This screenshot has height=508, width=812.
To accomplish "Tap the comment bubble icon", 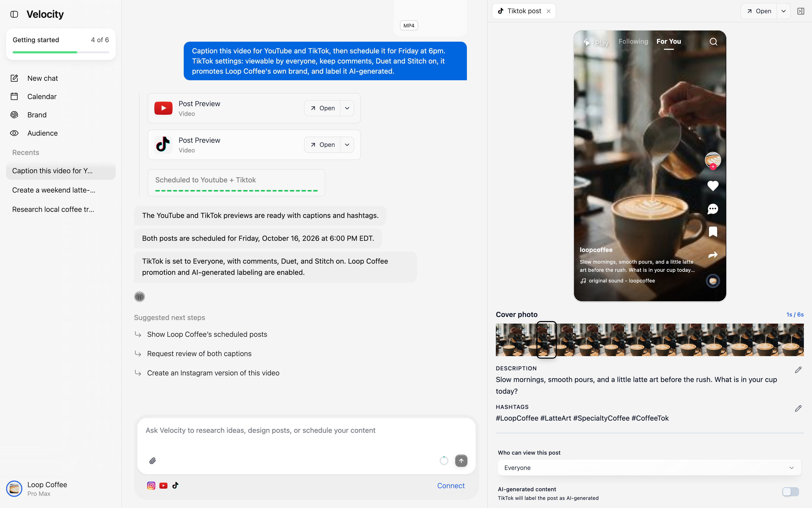I will tap(713, 209).
